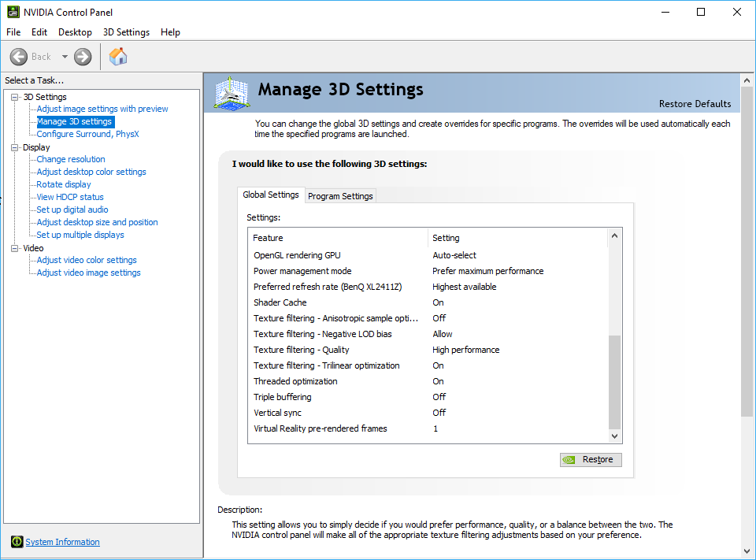Open the Back history dropdown arrow

(65, 57)
